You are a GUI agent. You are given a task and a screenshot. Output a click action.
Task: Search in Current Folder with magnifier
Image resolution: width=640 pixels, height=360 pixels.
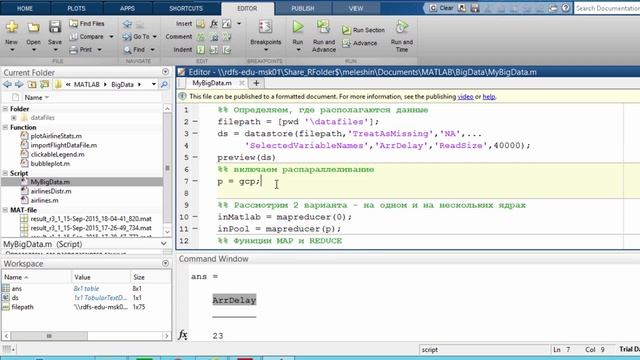coord(164,84)
